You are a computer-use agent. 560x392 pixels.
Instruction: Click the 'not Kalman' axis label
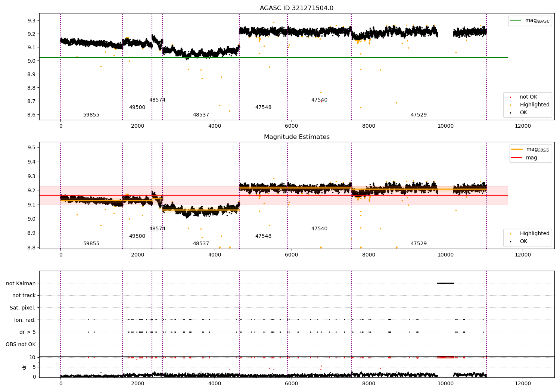[x=21, y=283]
